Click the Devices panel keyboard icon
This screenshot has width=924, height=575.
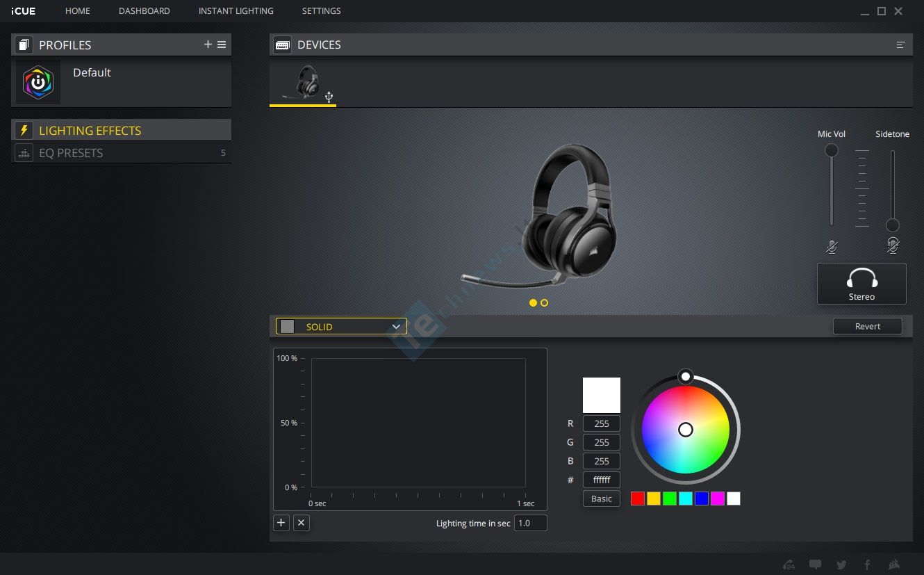coord(283,45)
